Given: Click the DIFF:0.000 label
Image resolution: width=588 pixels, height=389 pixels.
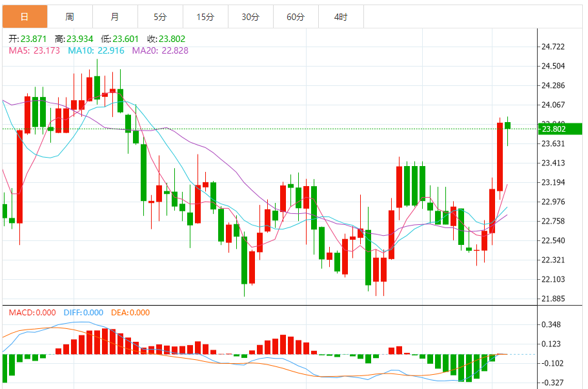Looking at the screenshot, I should click(83, 312).
